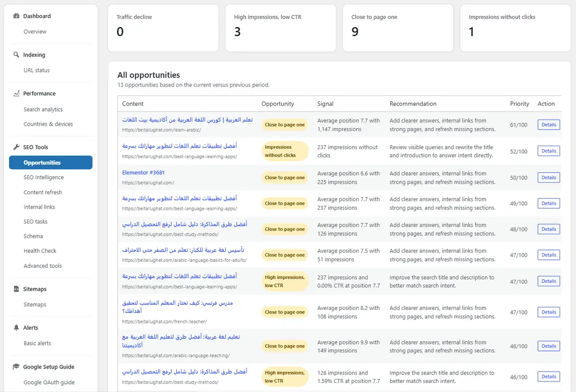Open the Schema page
This screenshot has height=392, width=576.
point(33,236)
